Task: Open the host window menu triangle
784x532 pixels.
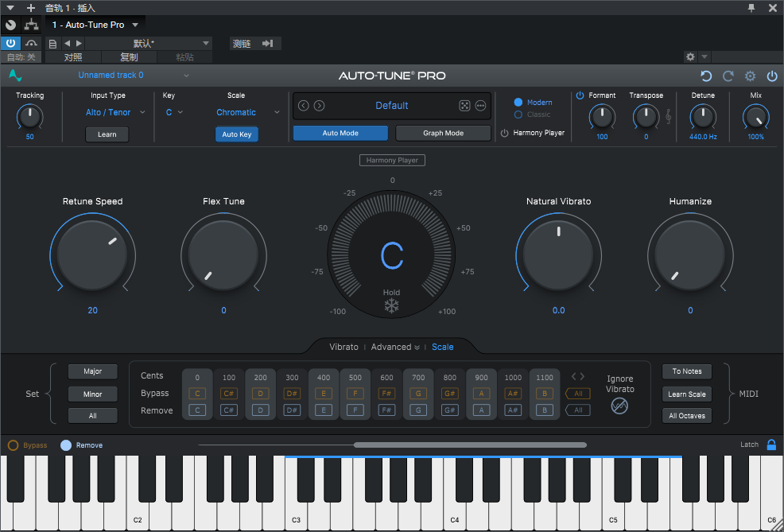Action: 10,7
